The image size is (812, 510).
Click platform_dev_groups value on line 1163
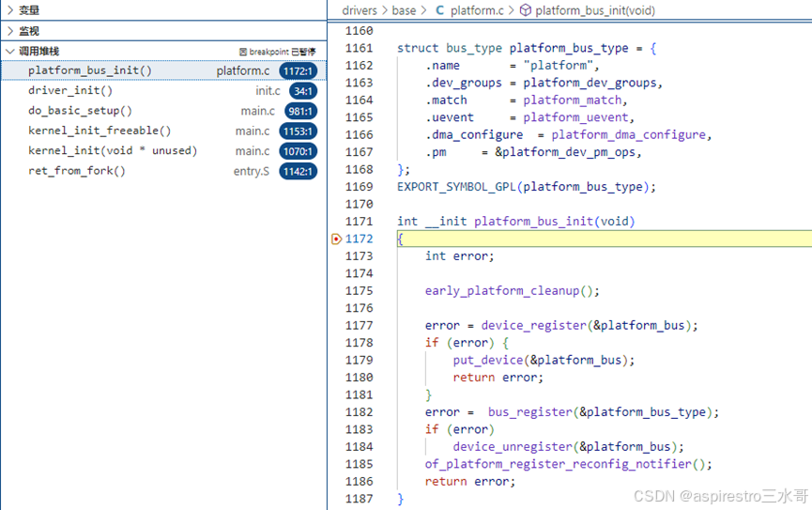coord(590,83)
